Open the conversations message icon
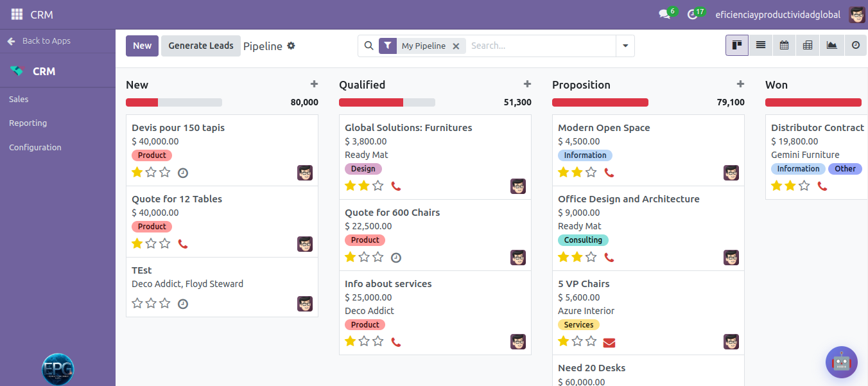Screen dimensions: 868x386 pos(664,14)
